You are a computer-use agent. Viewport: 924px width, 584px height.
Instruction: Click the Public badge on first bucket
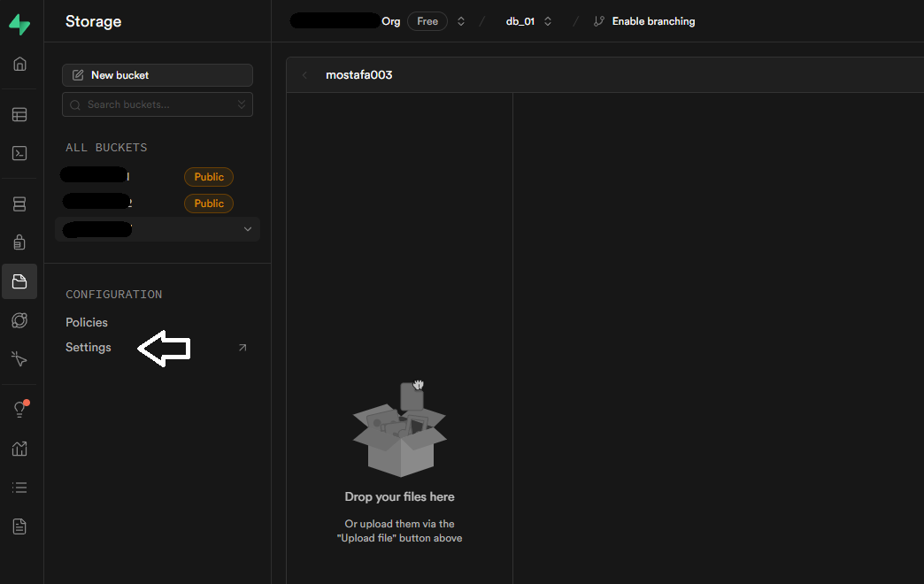[208, 176]
